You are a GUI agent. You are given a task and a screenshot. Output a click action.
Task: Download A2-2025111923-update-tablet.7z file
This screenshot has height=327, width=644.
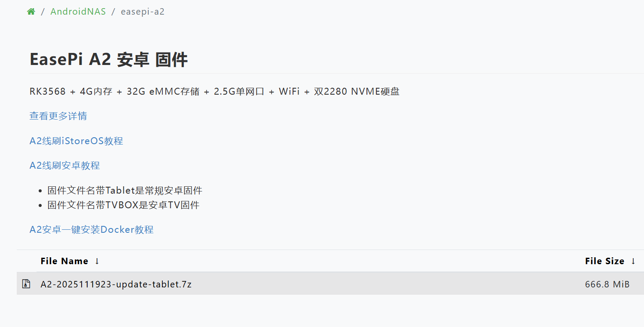coord(116,284)
